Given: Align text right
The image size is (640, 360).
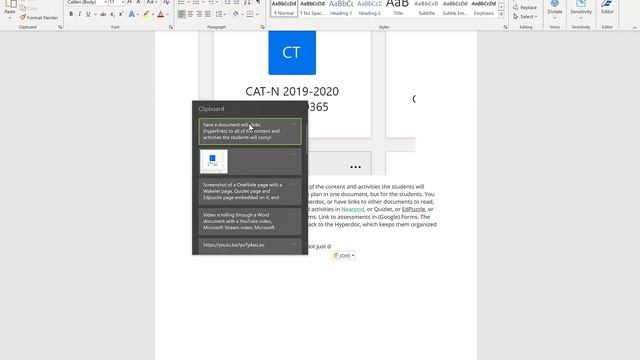Looking at the screenshot, I should click(199, 14).
